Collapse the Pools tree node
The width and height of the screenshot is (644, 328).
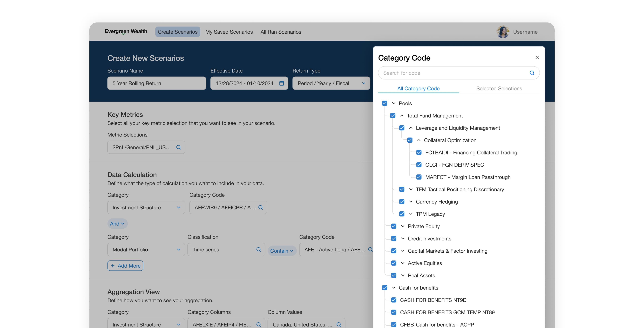[393, 103]
